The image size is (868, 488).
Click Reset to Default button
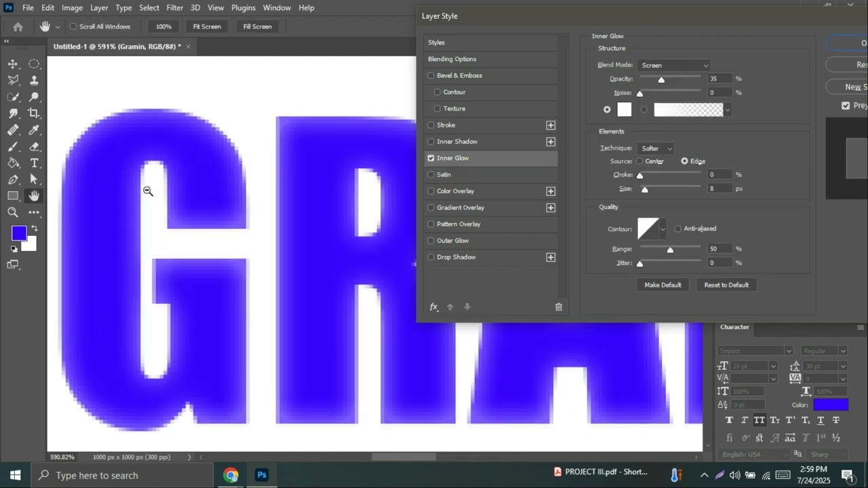pyautogui.click(x=726, y=285)
